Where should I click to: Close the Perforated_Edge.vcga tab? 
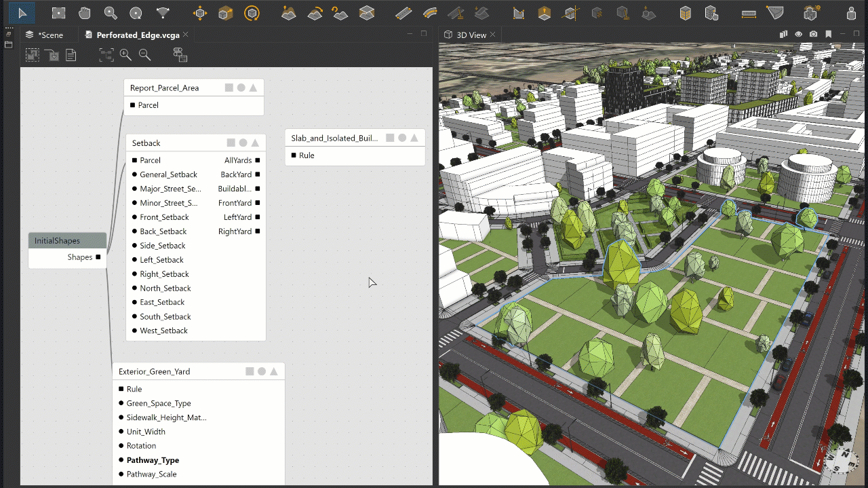click(x=186, y=35)
